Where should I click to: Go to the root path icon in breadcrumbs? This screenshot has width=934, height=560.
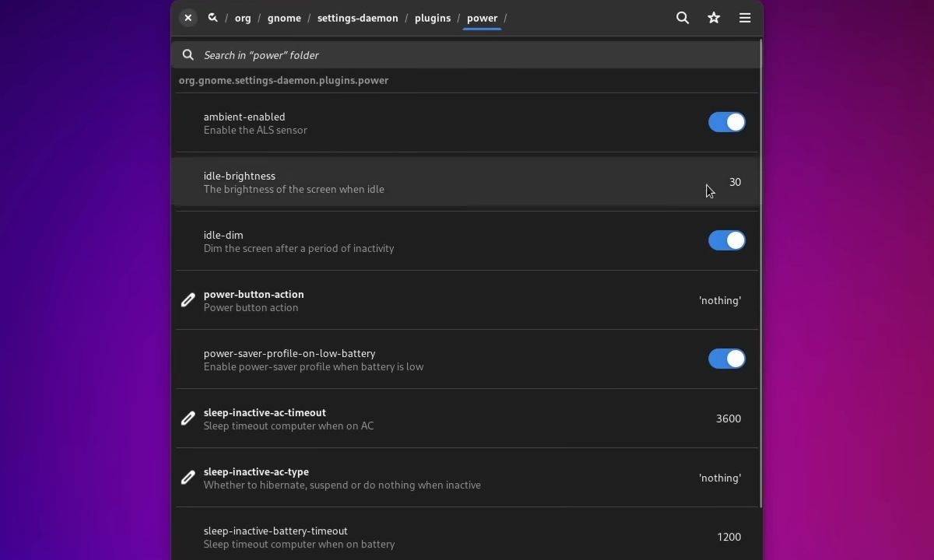pos(212,18)
